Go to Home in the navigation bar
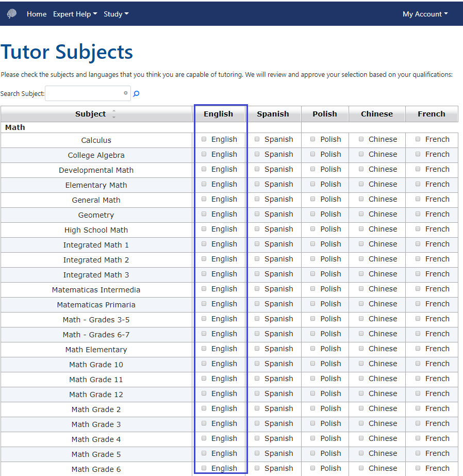Image resolution: width=463 pixels, height=476 pixels. coord(37,14)
